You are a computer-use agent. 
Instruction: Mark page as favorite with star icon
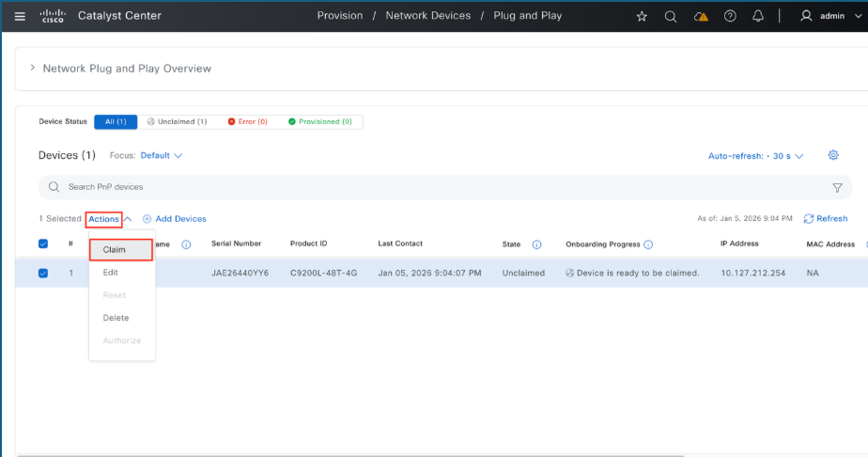tap(642, 17)
